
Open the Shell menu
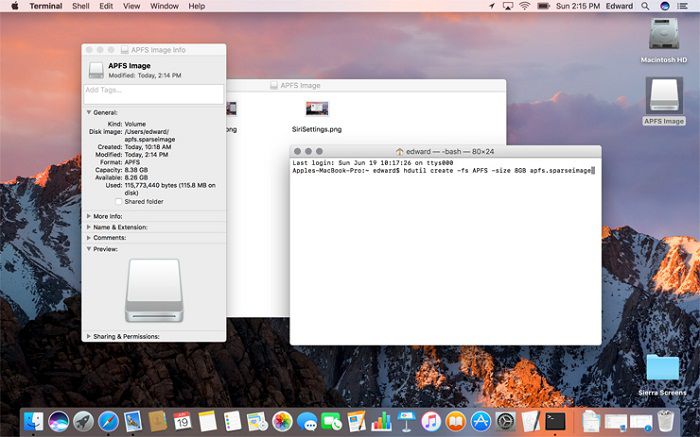pos(81,6)
